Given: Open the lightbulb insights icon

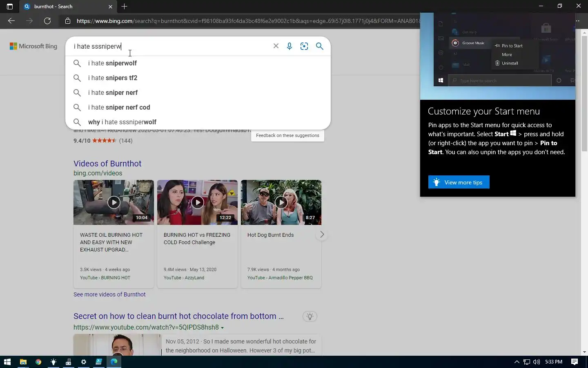Looking at the screenshot, I should tap(310, 316).
